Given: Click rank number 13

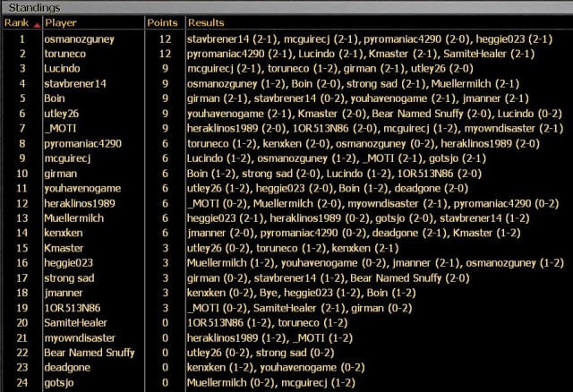Looking at the screenshot, I should (21, 218).
